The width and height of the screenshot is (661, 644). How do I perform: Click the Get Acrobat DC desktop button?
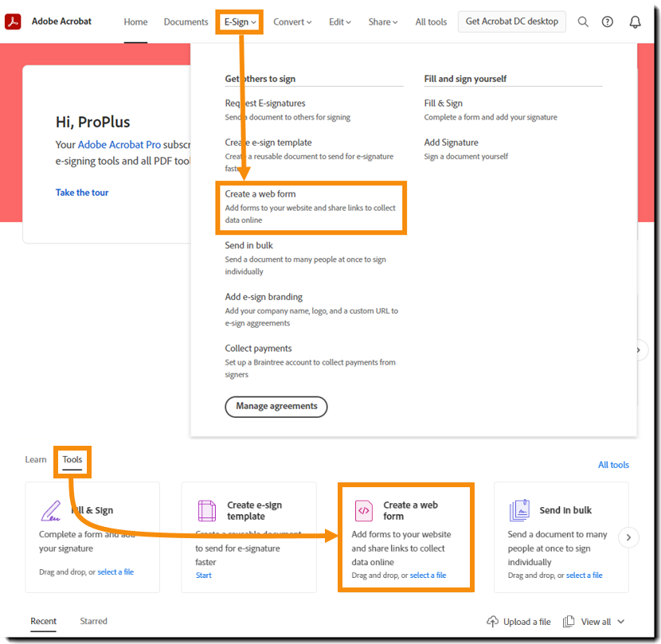coord(511,21)
